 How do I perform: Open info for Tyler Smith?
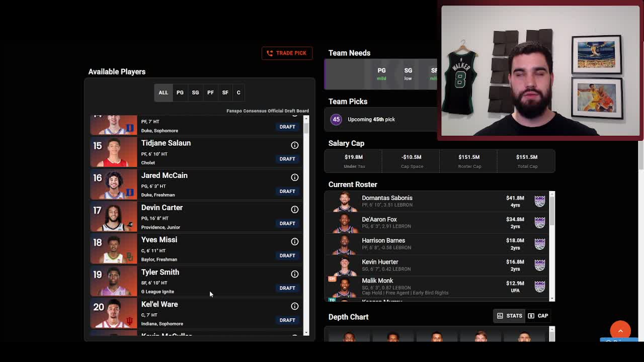pos(295,274)
